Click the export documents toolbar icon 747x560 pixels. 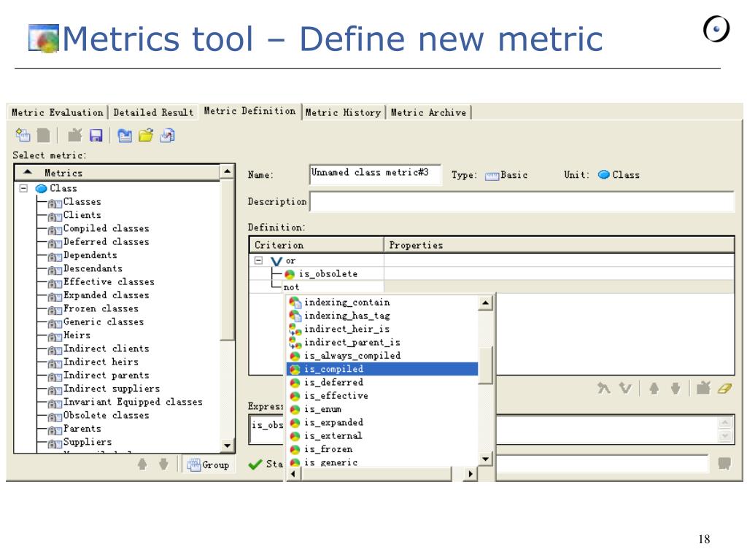pos(167,136)
